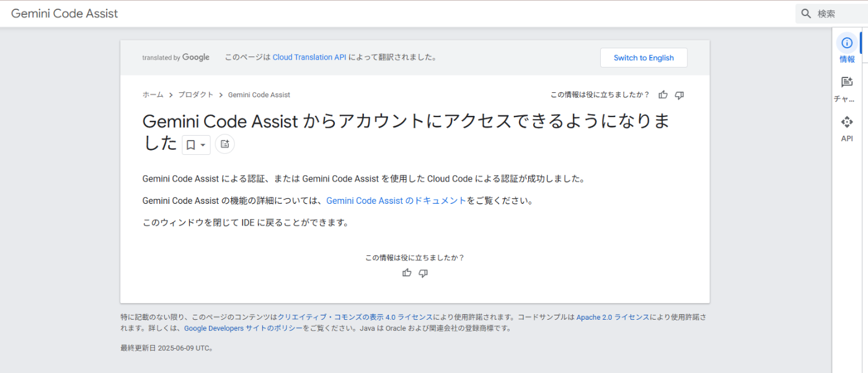The image size is (868, 373).
Task: Click thumbs-up below the article text
Action: (407, 273)
